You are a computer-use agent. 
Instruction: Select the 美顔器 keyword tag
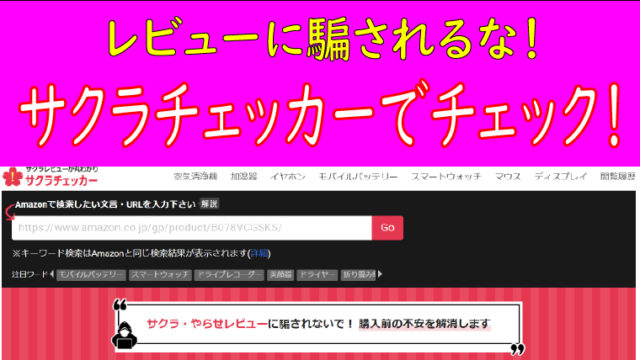[280, 275]
